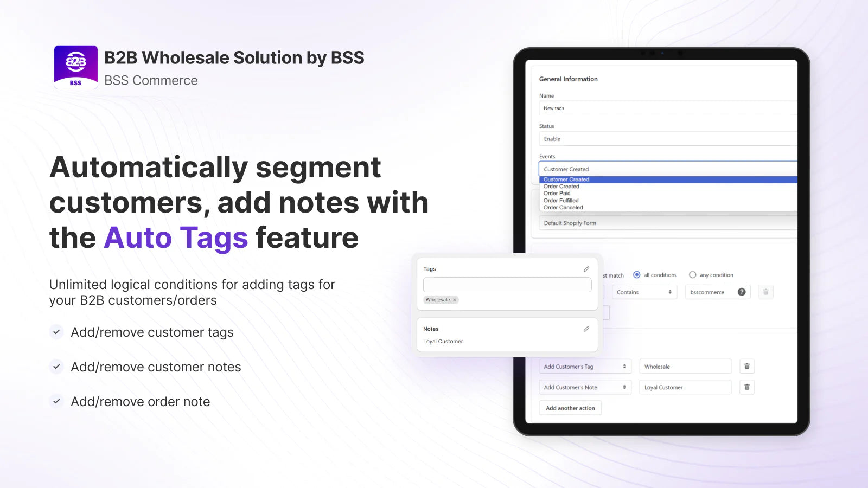
Task: Click the B2B BSS app logo
Action: point(76,67)
